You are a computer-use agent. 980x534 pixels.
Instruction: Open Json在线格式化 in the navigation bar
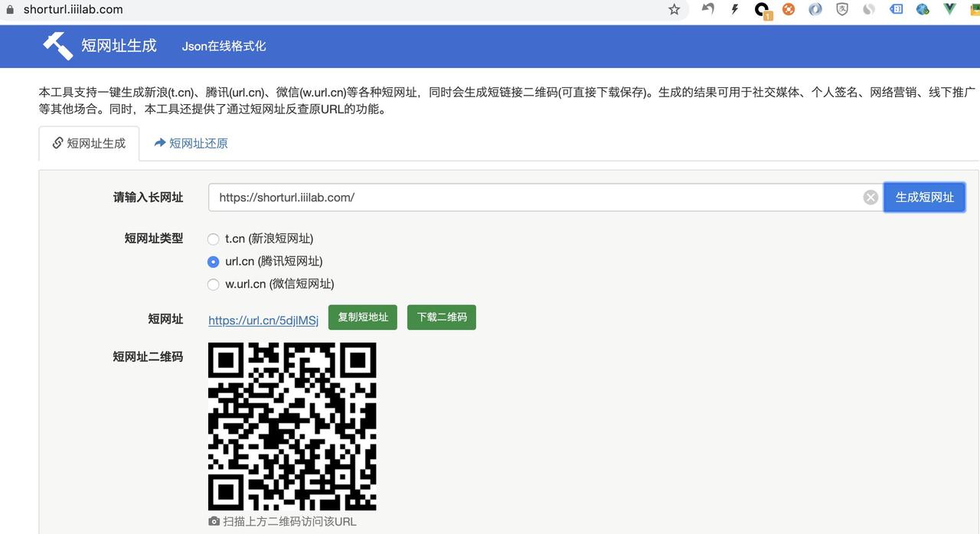point(224,46)
